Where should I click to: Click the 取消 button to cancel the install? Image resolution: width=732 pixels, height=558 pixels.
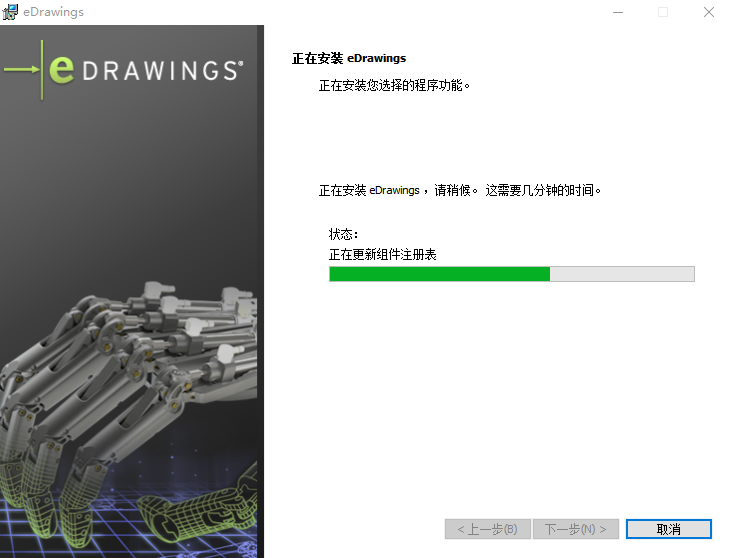tap(669, 529)
